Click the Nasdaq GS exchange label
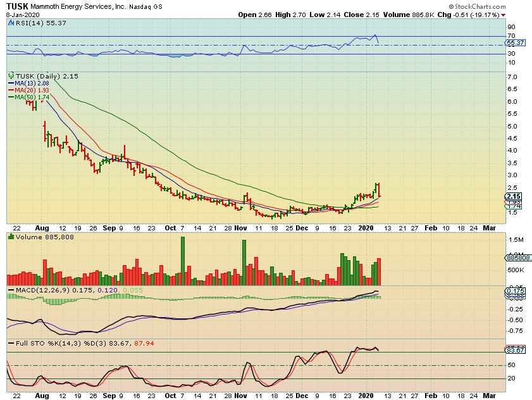This screenshot has height=400, width=532. click(x=145, y=7)
